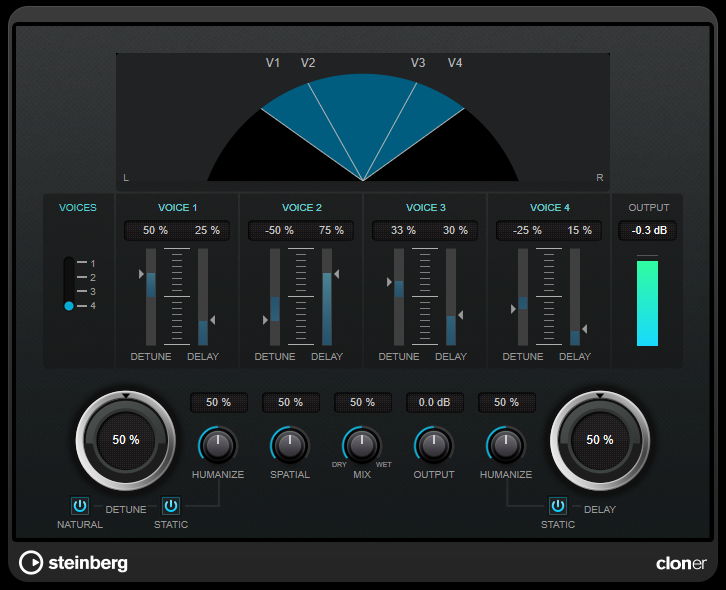Click delay Humanize 50 % value field
The image size is (726, 590).
click(507, 402)
